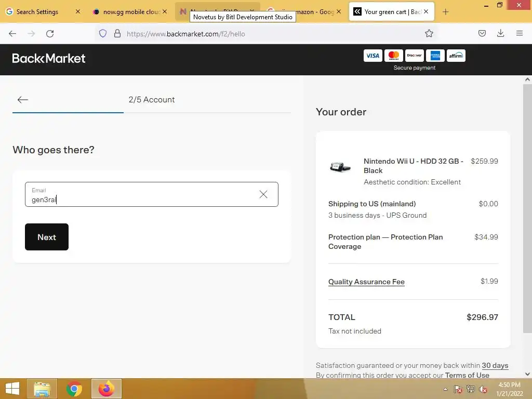Click the $259.99 product price
The image size is (532, 399).
pyautogui.click(x=484, y=161)
